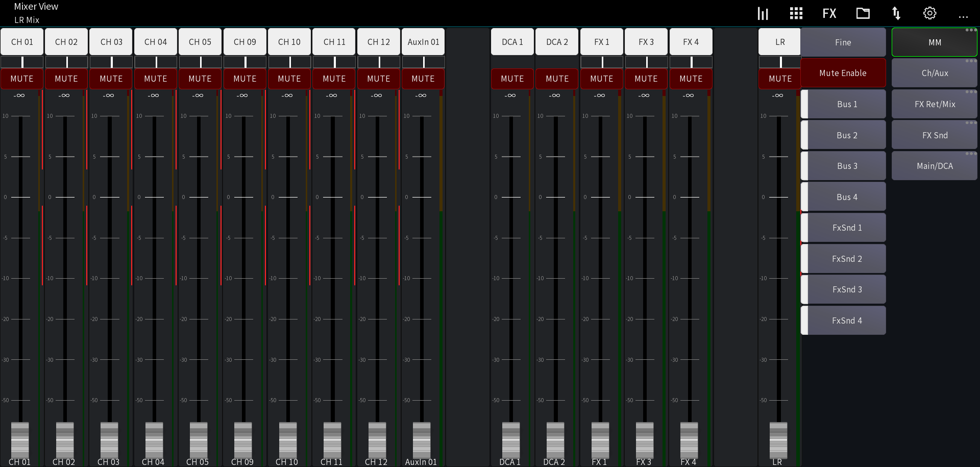Open the input/output patch icon
The height and width of the screenshot is (467, 980).
[x=896, y=13]
